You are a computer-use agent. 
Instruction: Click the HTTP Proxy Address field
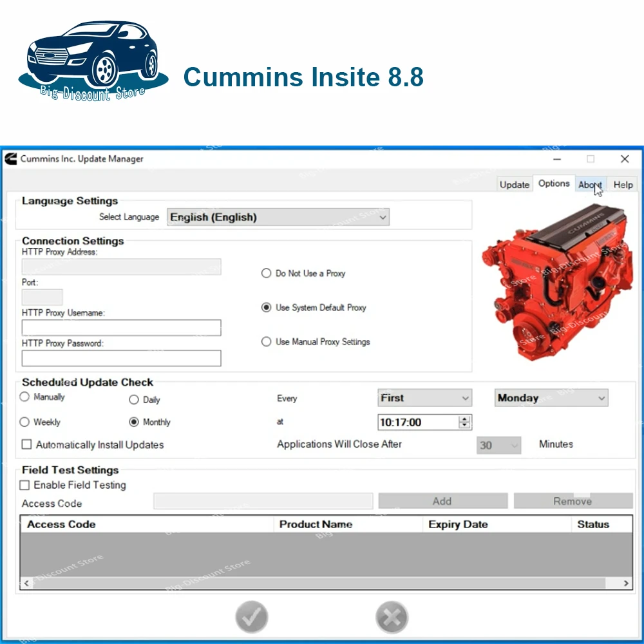pyautogui.click(x=121, y=267)
